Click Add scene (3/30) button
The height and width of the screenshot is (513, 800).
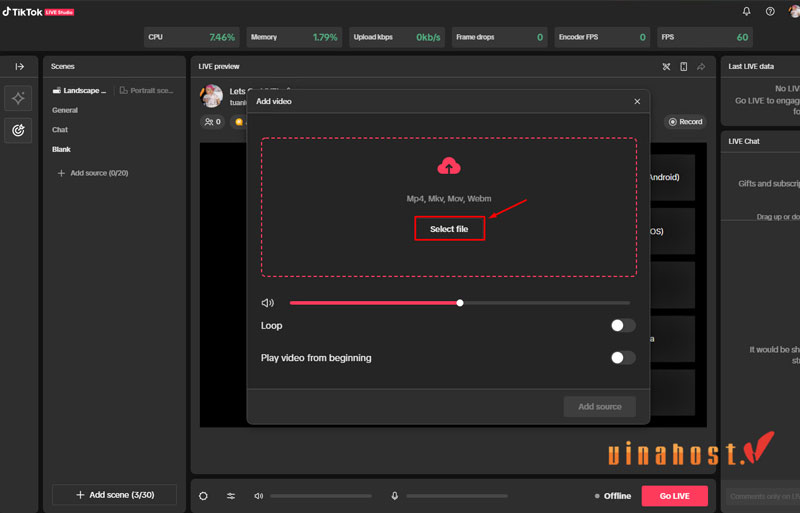coord(114,495)
